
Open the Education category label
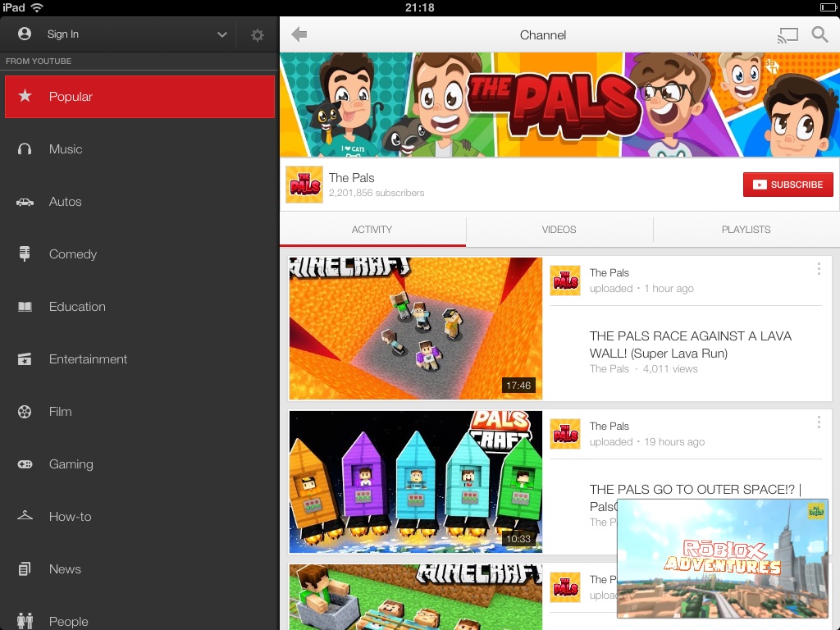(x=77, y=307)
